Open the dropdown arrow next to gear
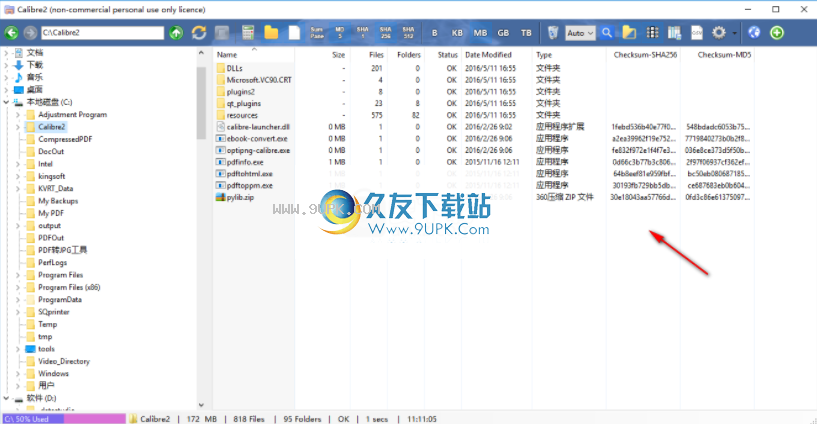This screenshot has height=424, width=817. point(734,33)
